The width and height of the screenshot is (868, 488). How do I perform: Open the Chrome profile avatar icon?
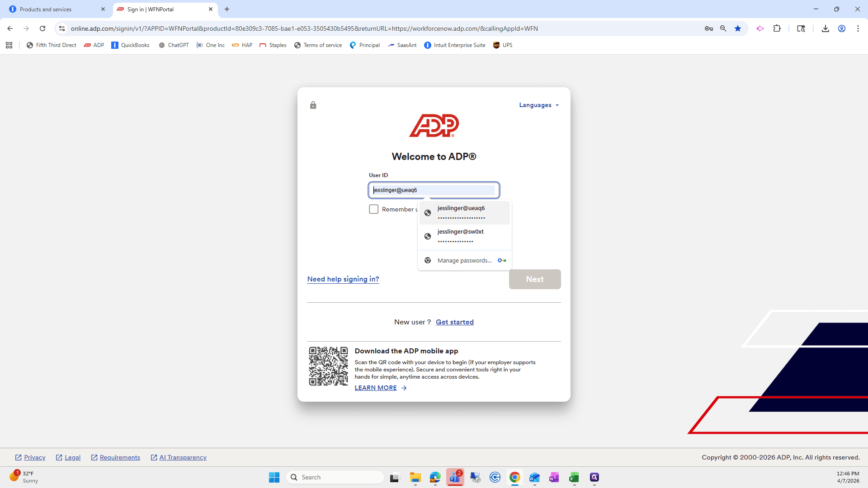click(x=841, y=28)
